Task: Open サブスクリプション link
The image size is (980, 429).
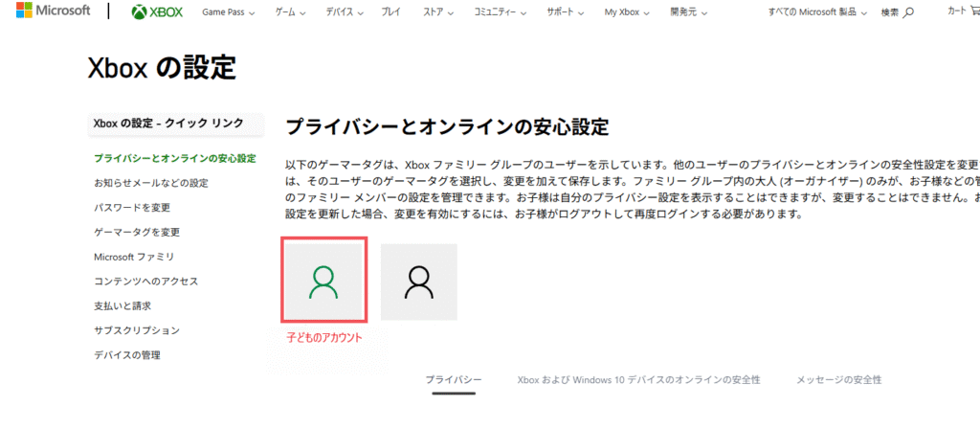Action: point(136,330)
